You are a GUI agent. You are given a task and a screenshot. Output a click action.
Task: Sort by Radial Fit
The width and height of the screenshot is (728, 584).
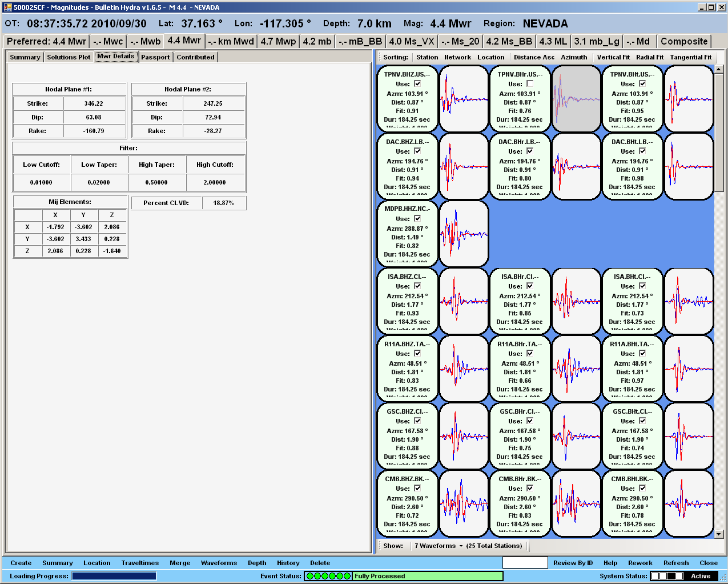coord(650,57)
